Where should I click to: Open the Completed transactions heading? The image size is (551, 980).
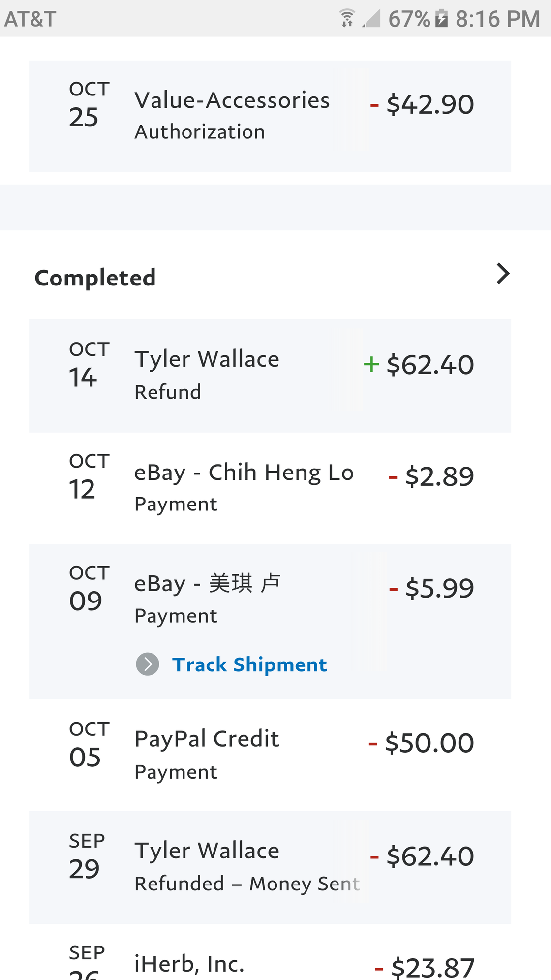tap(95, 278)
